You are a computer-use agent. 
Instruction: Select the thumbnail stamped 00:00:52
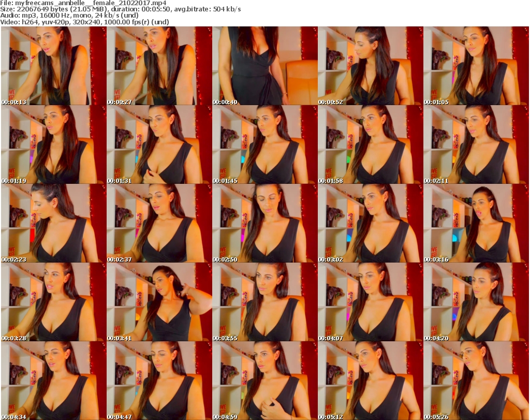click(x=371, y=66)
